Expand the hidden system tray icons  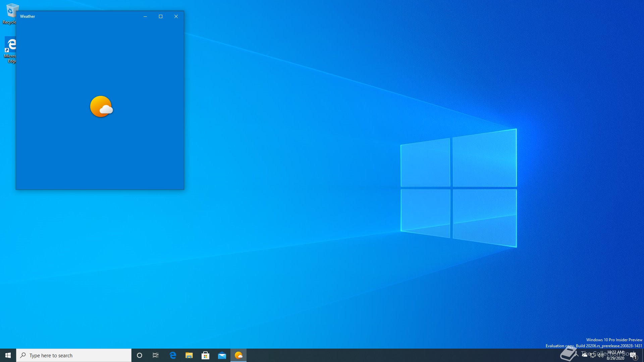pos(577,355)
